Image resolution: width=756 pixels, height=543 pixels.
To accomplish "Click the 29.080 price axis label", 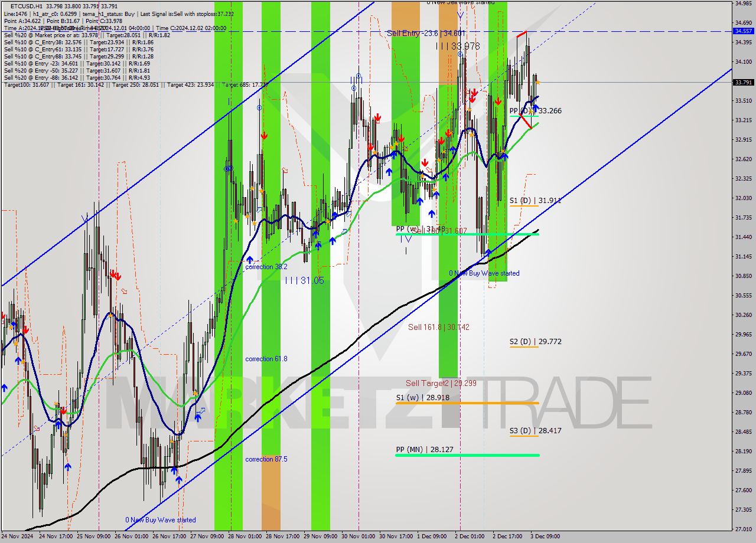I will pos(743,392).
